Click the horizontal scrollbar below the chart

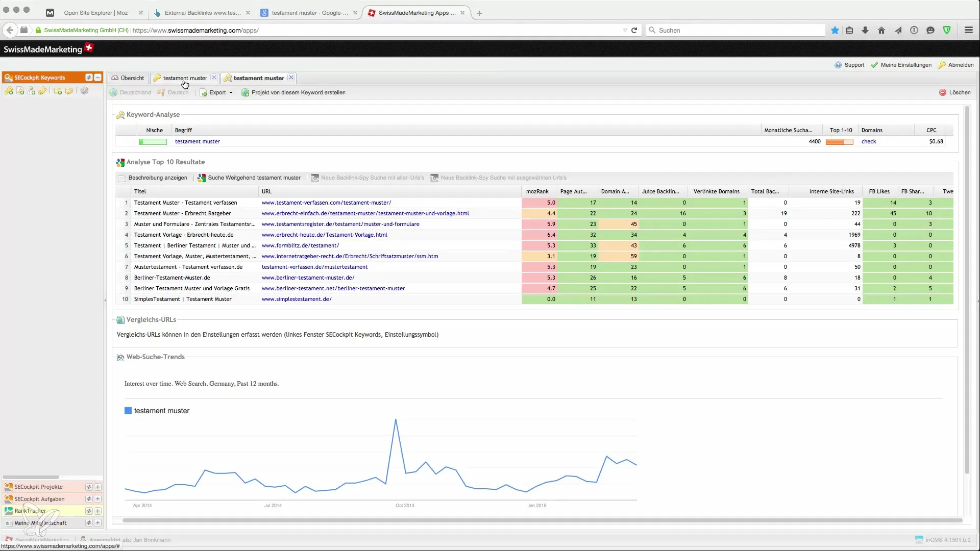click(x=543, y=520)
